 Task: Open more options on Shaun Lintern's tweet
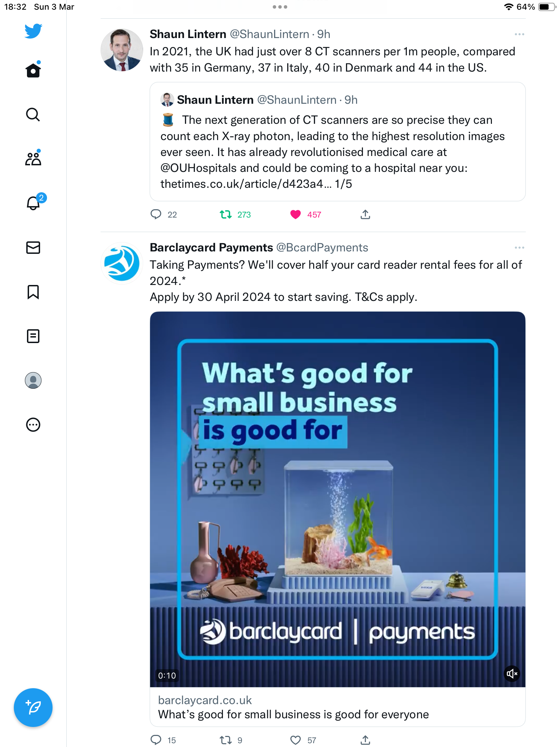pos(519,34)
